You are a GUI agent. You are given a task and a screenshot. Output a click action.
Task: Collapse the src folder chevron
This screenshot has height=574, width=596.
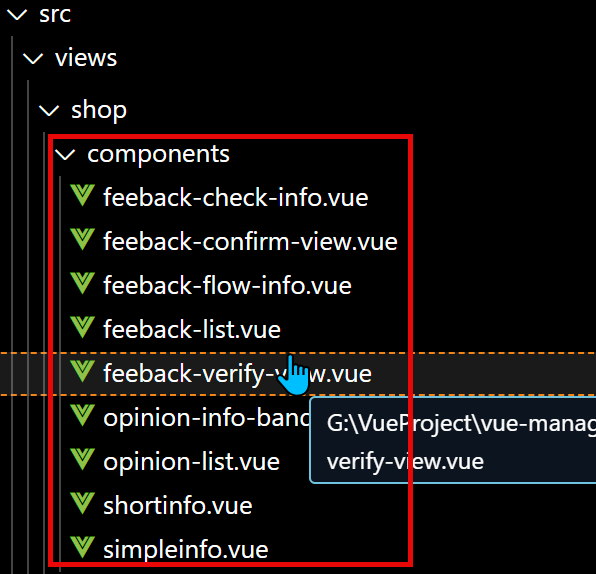pos(17,15)
